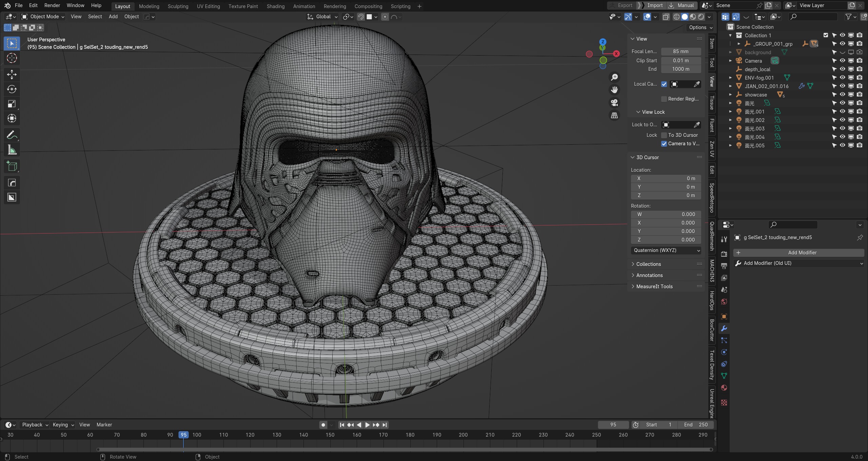Toggle X-ray display in viewport header
This screenshot has width=868, height=461.
666,17
